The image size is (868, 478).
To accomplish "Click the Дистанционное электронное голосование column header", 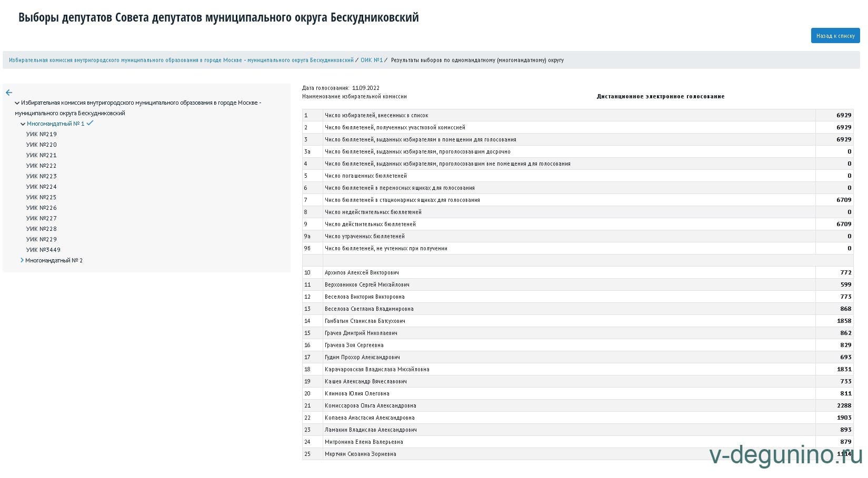I will click(x=660, y=96).
